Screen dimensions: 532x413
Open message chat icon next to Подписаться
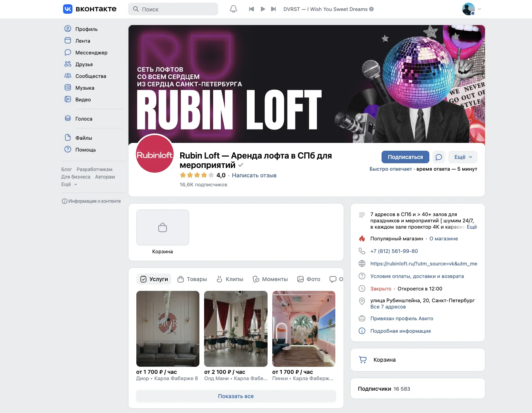point(439,157)
